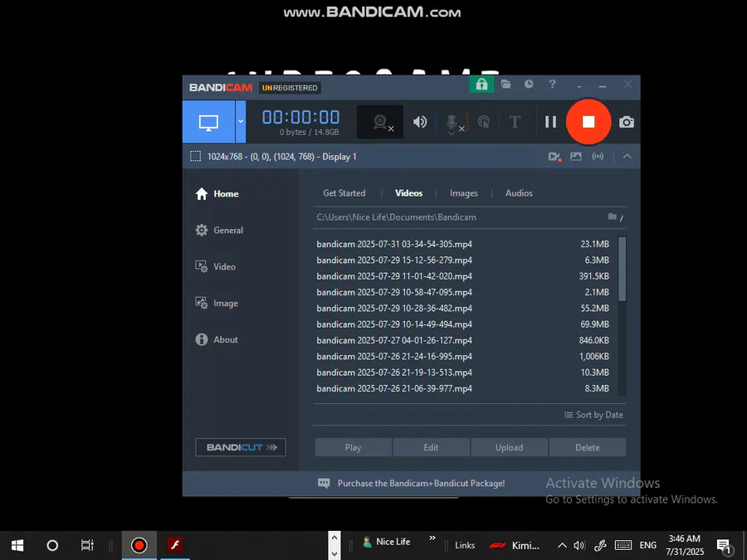
Task: Stop recording with the red button
Action: click(588, 122)
